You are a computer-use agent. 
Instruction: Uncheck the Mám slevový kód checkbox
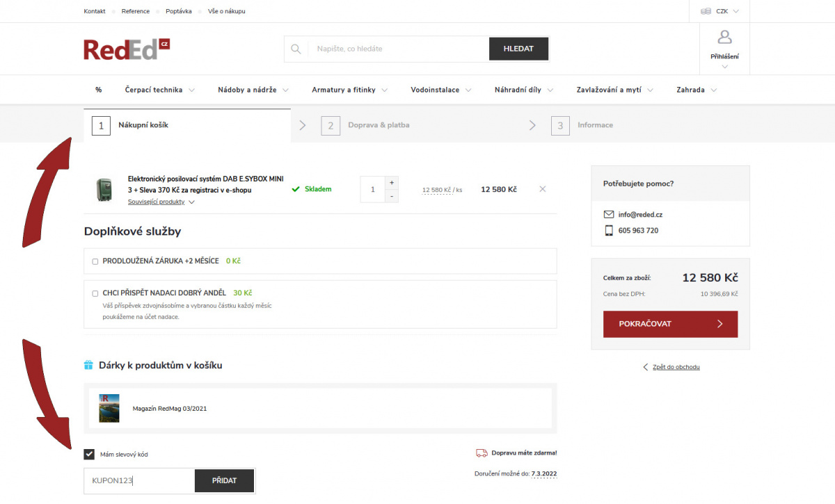[x=89, y=454]
